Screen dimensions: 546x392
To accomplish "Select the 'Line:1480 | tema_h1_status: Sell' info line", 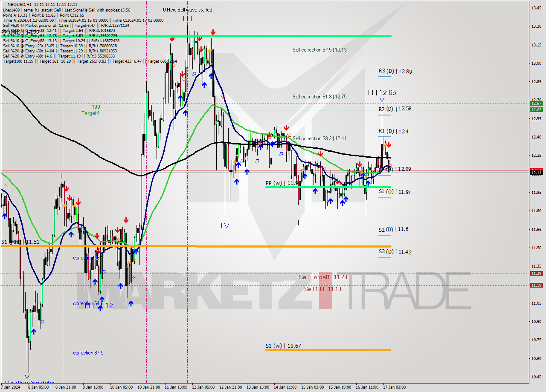I will click(x=66, y=10).
